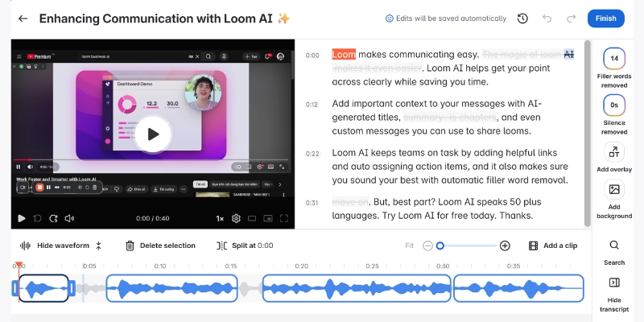Open the video player settings gear
Image resolution: width=644 pixels, height=322 pixels.
point(236,218)
